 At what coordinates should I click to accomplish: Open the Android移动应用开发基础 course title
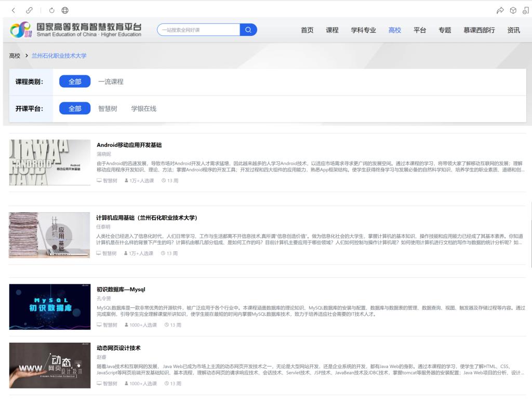(x=129, y=145)
